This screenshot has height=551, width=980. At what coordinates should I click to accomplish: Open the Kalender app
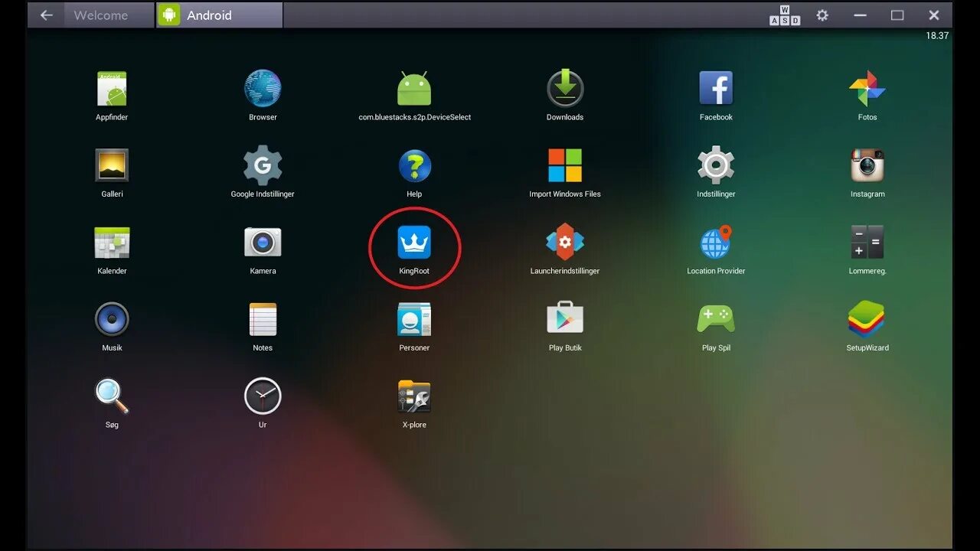[112, 243]
